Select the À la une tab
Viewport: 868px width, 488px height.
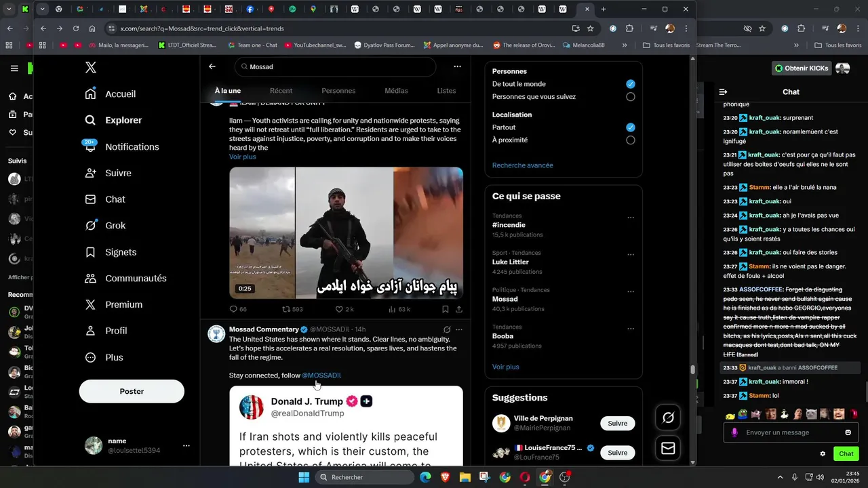tap(228, 91)
